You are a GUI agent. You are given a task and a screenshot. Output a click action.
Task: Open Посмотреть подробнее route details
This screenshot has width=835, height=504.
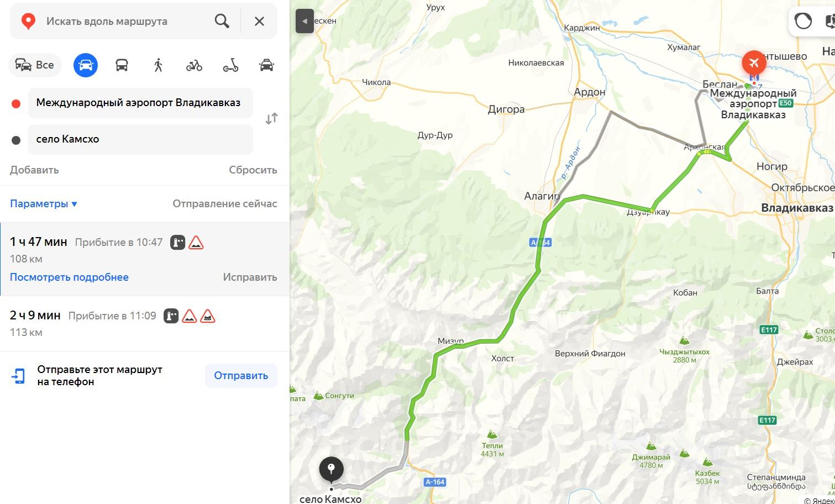[69, 277]
